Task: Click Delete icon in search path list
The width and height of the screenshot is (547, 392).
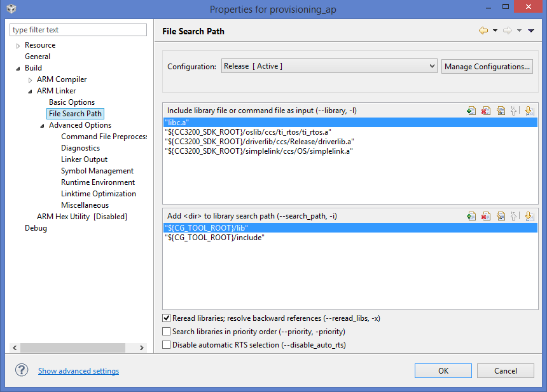Action: pyautogui.click(x=486, y=216)
